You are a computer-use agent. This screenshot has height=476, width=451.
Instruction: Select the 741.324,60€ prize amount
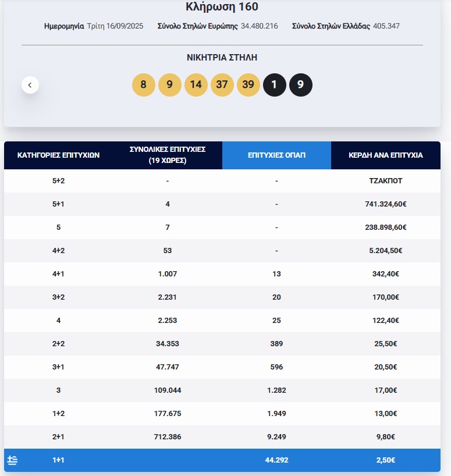(x=385, y=204)
